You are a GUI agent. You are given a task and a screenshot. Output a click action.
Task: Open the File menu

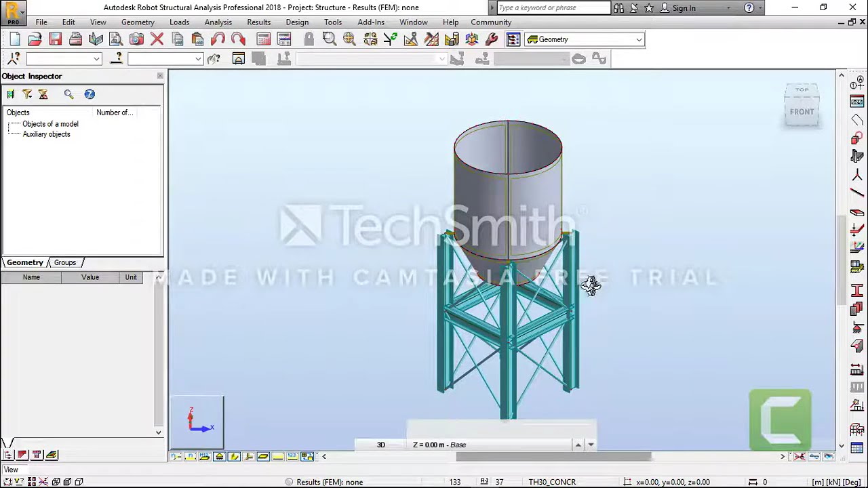pyautogui.click(x=41, y=22)
